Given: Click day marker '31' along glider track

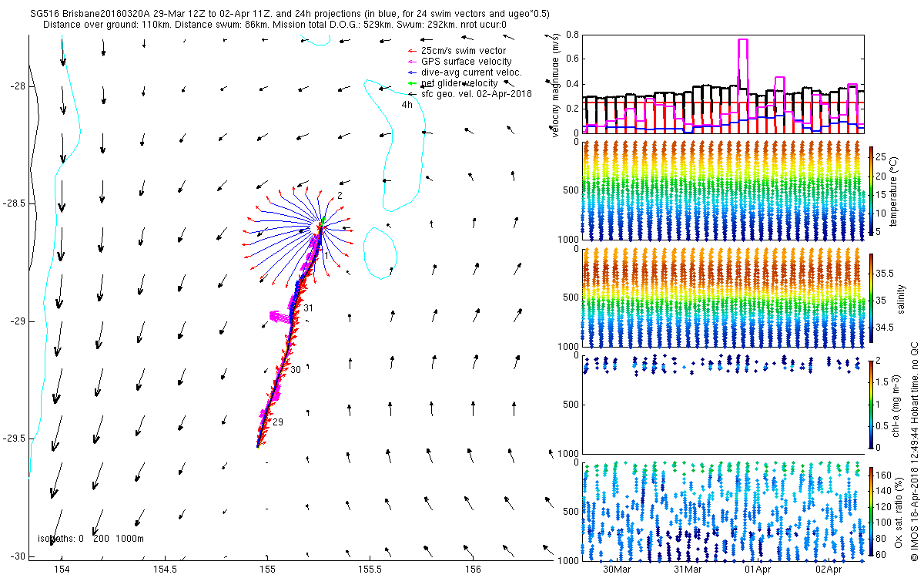Looking at the screenshot, I should point(308,307).
